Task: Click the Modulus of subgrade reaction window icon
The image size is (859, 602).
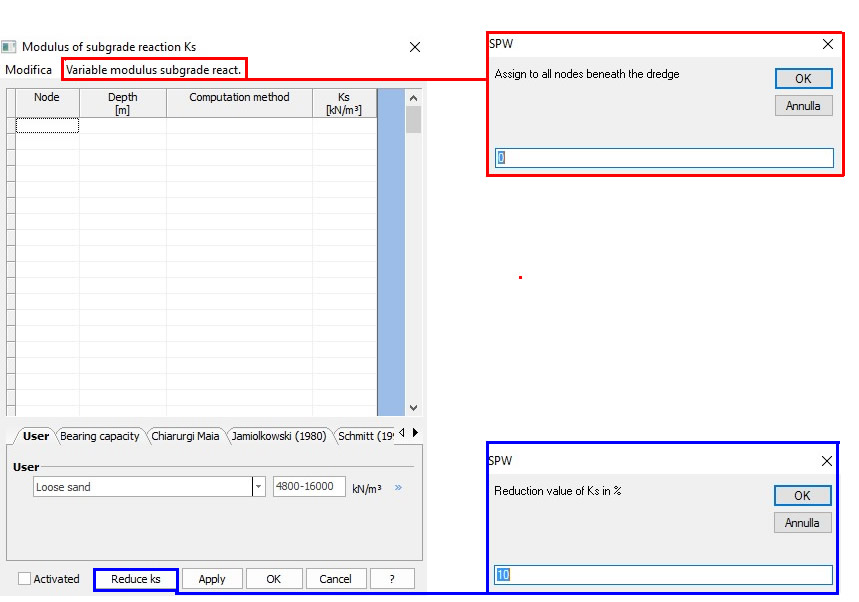Action: 9,47
